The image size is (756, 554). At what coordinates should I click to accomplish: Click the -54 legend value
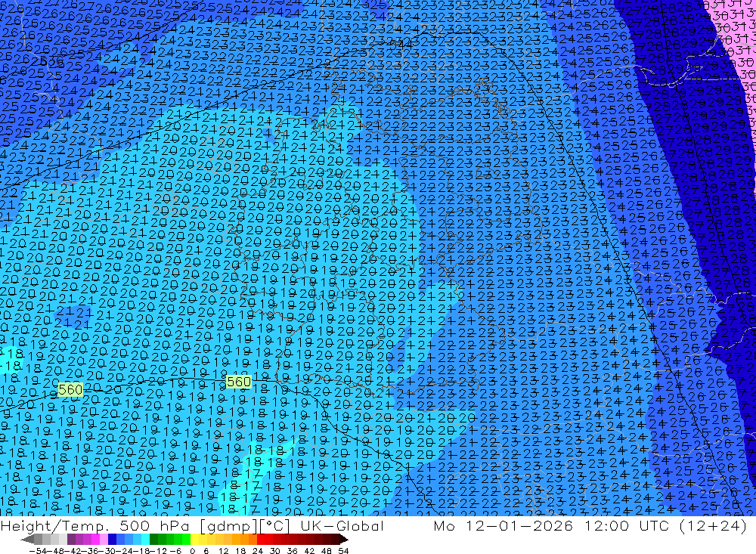click(38, 551)
